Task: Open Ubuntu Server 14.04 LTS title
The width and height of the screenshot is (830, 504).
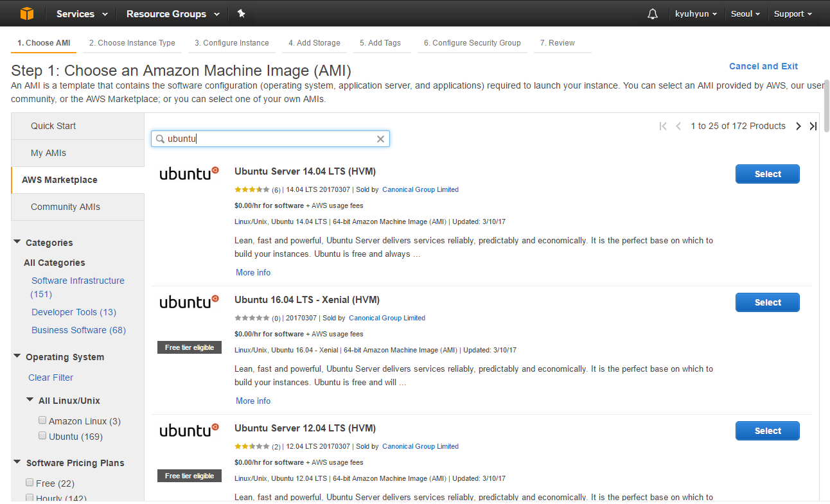Action: click(x=305, y=171)
